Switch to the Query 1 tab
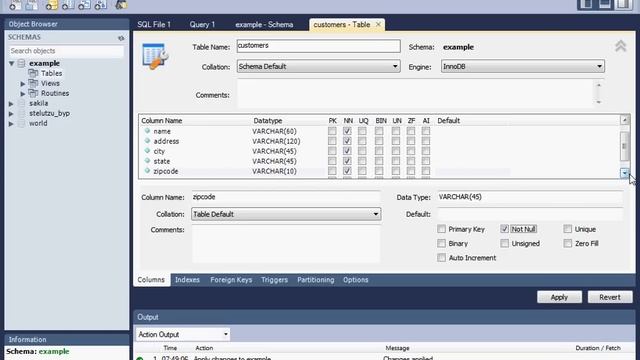640x360 pixels. pyautogui.click(x=202, y=24)
